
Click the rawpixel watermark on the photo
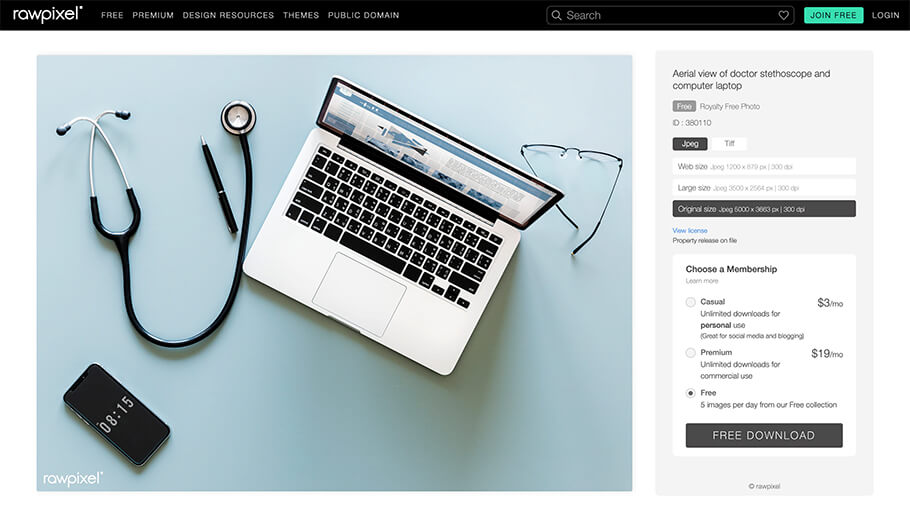pos(73,478)
